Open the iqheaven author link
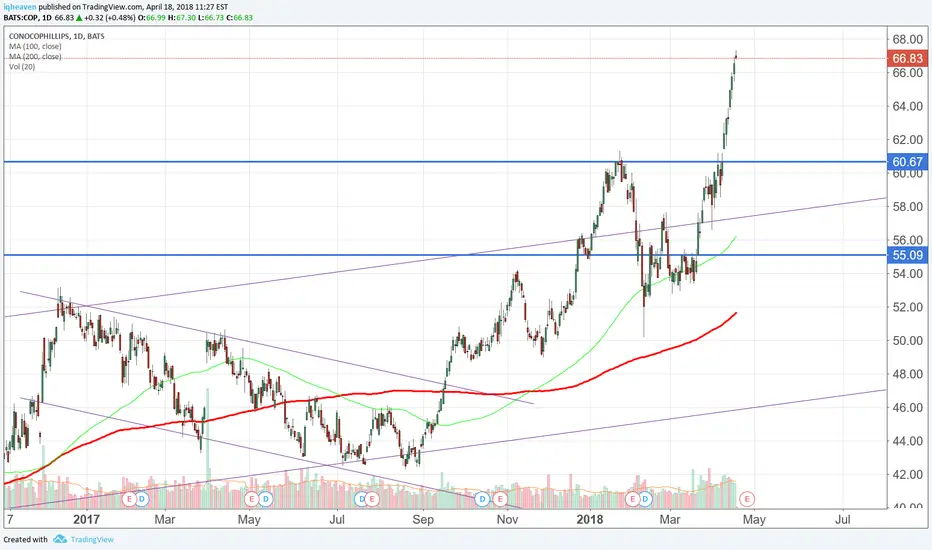932x550 pixels. click(x=19, y=7)
